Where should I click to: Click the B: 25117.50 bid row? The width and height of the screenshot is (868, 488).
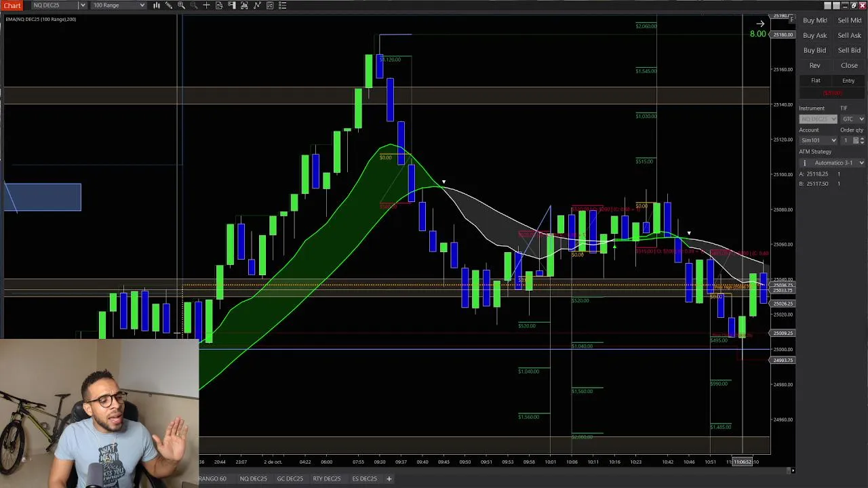coord(820,184)
